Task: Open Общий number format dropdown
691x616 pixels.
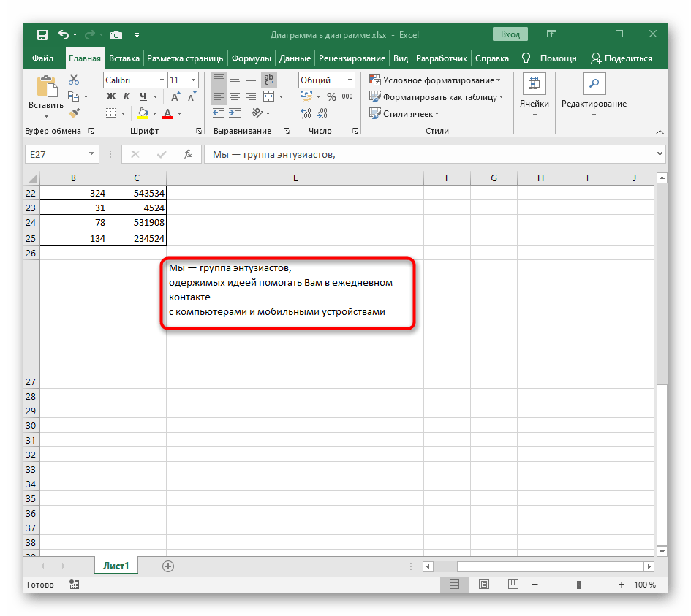Action: pyautogui.click(x=350, y=80)
